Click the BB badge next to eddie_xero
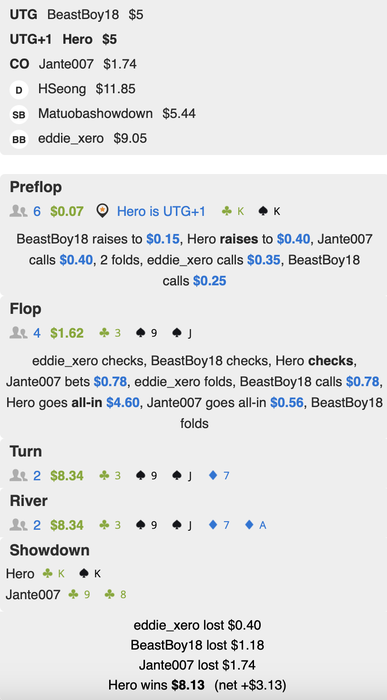The image size is (387, 700). point(19,139)
